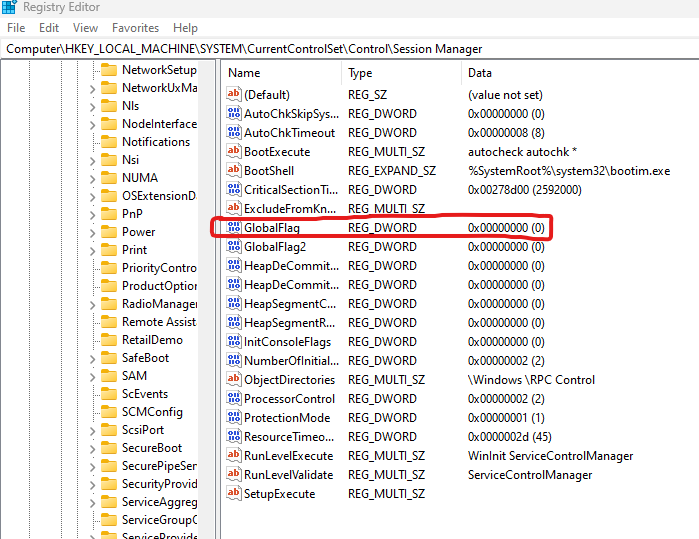Select the ProtectionMode DWORD icon

coord(234,417)
